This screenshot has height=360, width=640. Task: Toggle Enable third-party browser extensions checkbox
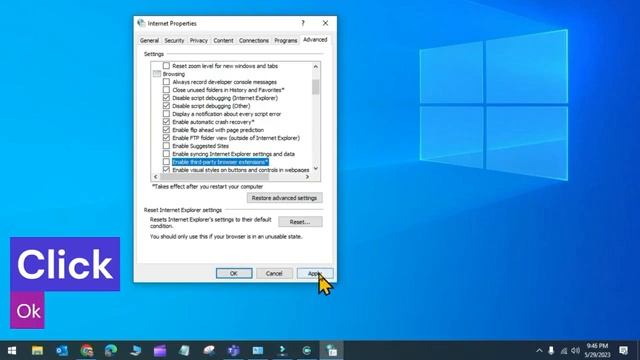pyautogui.click(x=166, y=162)
